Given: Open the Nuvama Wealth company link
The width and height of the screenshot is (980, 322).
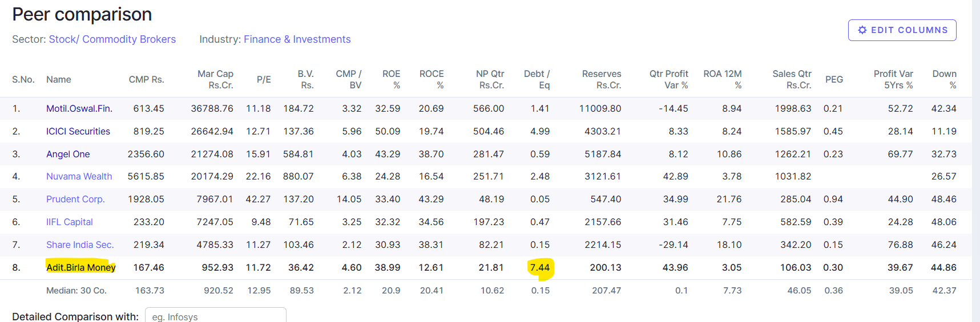Looking at the screenshot, I should [x=79, y=177].
